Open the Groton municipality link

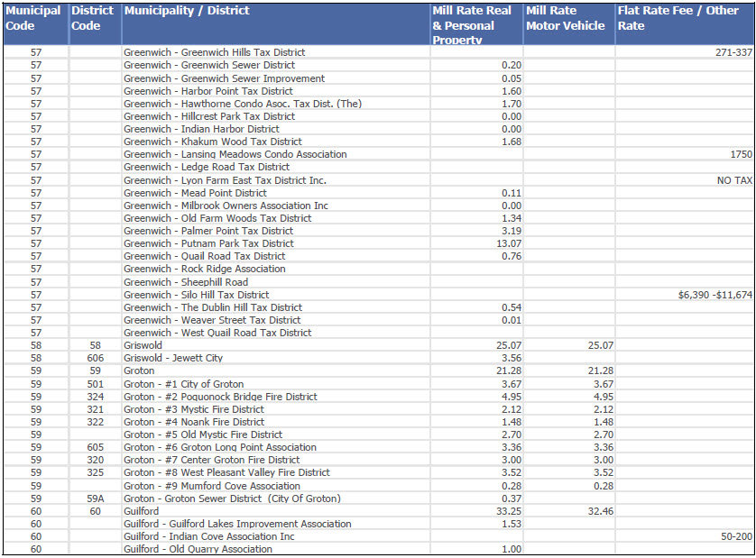(139, 370)
